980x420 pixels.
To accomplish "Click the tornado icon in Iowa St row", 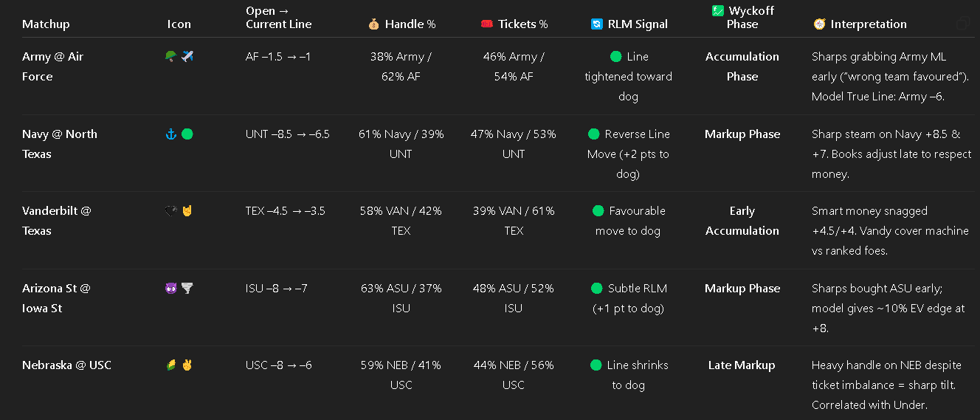I will click(x=187, y=289).
